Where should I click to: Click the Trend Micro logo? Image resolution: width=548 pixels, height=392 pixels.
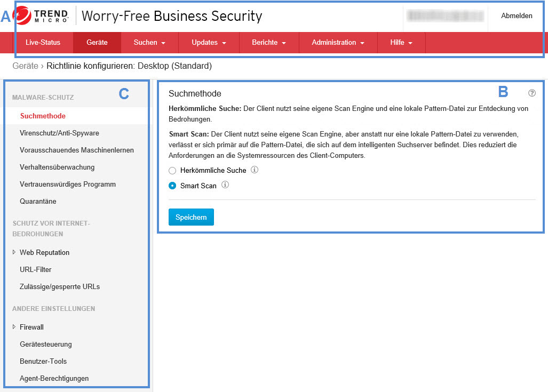pyautogui.click(x=43, y=16)
